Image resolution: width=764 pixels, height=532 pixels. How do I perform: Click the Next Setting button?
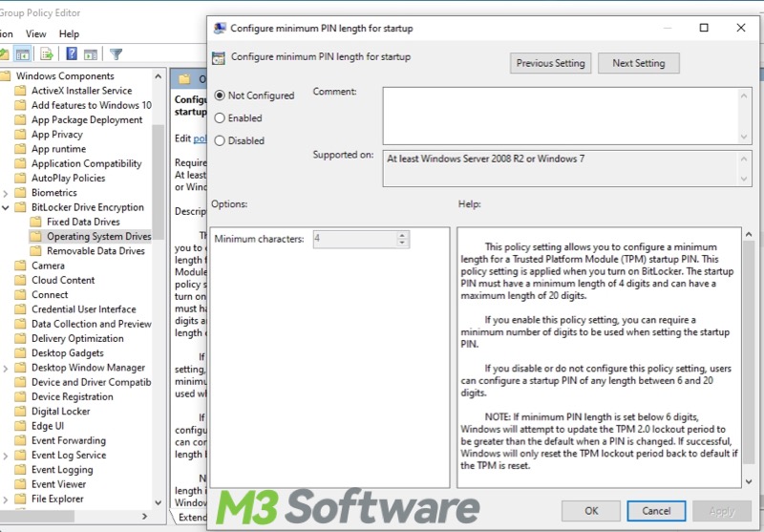(639, 63)
